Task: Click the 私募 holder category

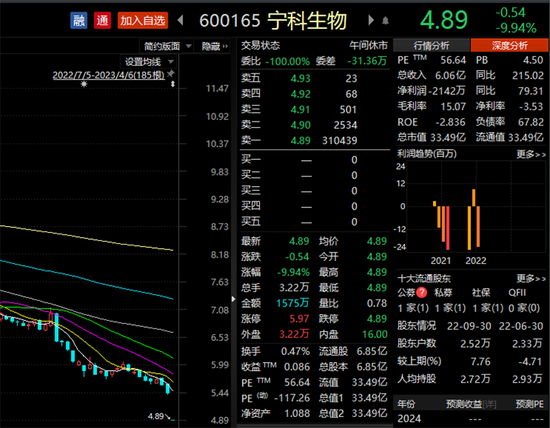Action: [443, 292]
